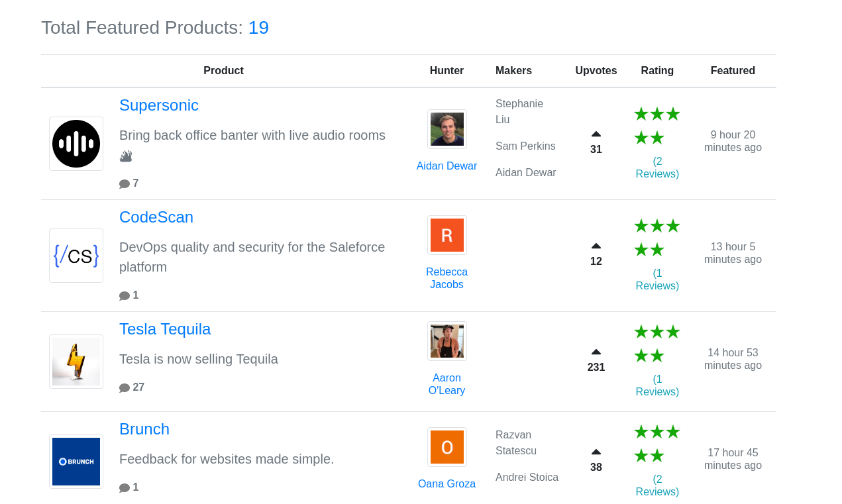Open the Supersonic product page link
This screenshot has width=842, height=504.
(159, 105)
